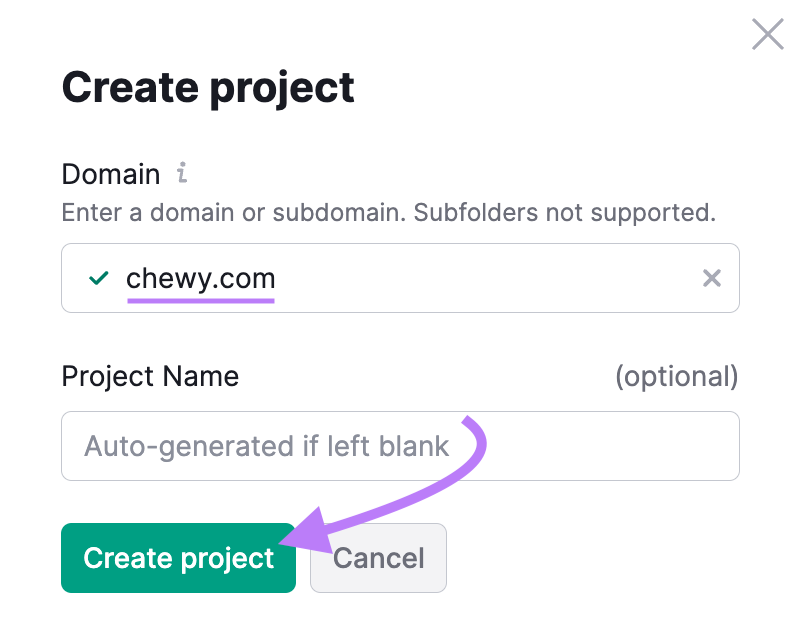Viewport: 798px width, 633px height.
Task: Click the Domain field label
Action: (110, 174)
